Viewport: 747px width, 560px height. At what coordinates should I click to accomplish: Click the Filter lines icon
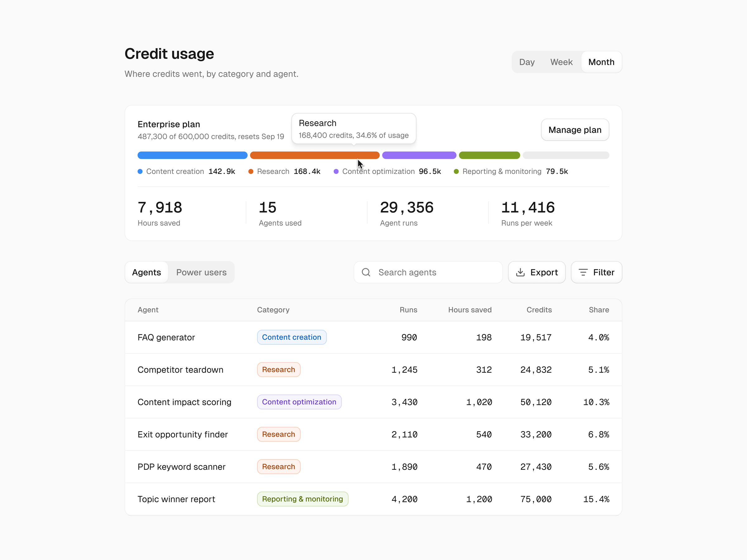pyautogui.click(x=583, y=272)
